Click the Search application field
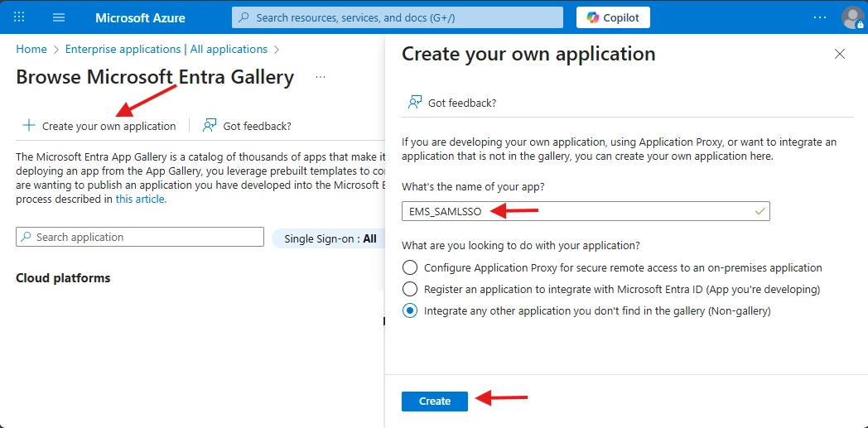 140,237
